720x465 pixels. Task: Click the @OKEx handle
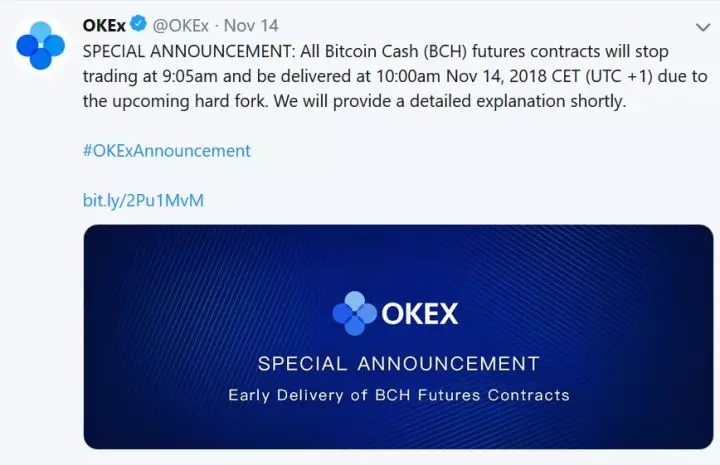(180, 24)
